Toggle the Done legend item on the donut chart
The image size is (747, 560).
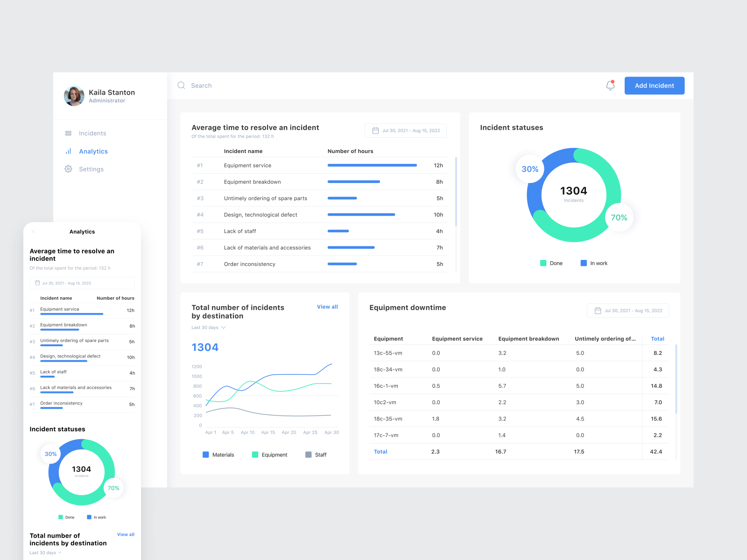coord(551,263)
